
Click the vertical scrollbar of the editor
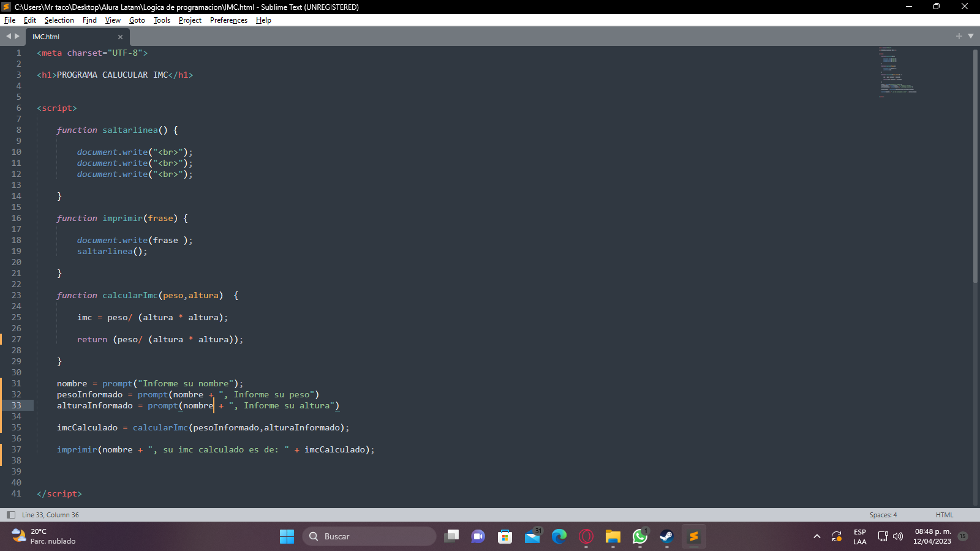coord(975,165)
